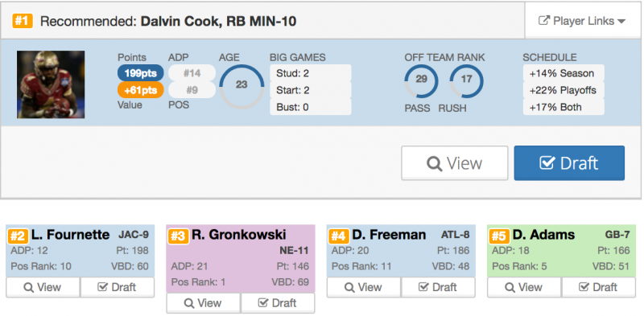This screenshot has height=316, width=644.
Task: Open the Player Links dropdown
Action: [x=581, y=21]
